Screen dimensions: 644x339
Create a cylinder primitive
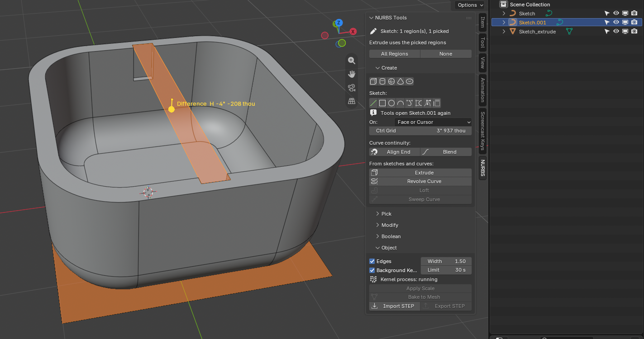tap(382, 81)
